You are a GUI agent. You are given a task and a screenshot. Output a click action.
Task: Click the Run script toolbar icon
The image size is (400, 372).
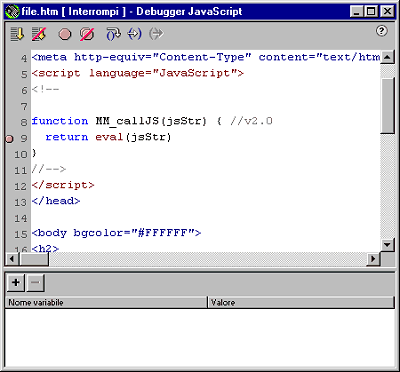point(17,34)
